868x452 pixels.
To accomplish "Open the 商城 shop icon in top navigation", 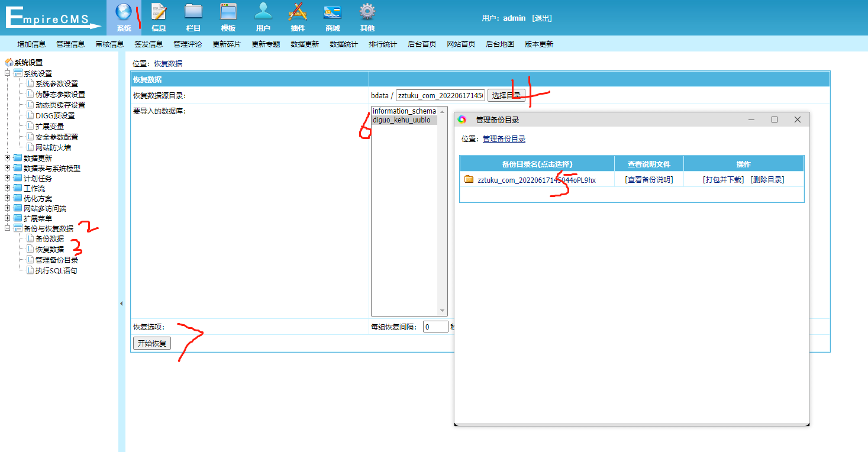I will point(333,12).
